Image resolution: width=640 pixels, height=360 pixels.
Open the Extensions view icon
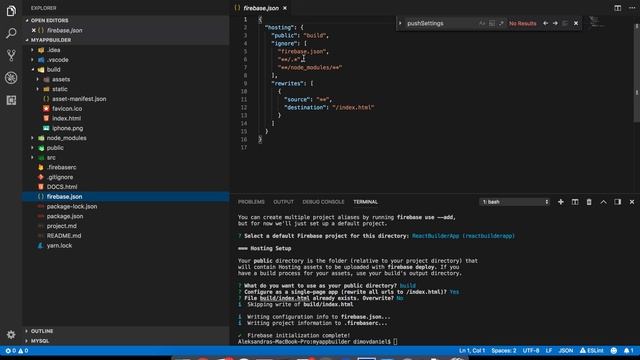point(11,100)
